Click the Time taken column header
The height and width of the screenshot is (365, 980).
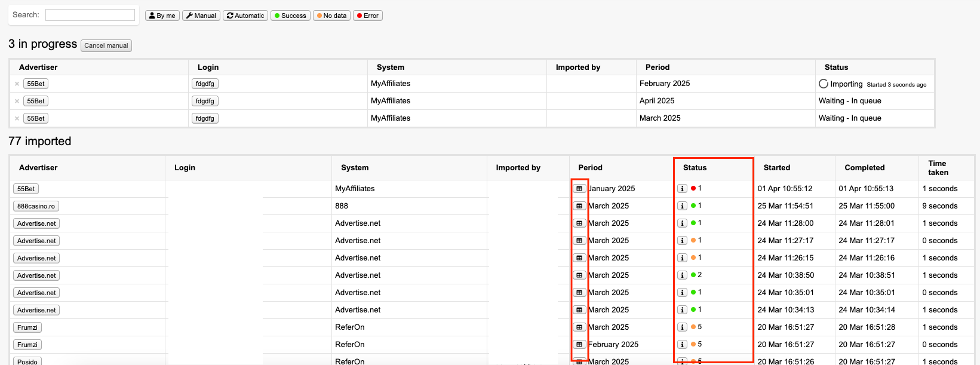click(x=938, y=168)
